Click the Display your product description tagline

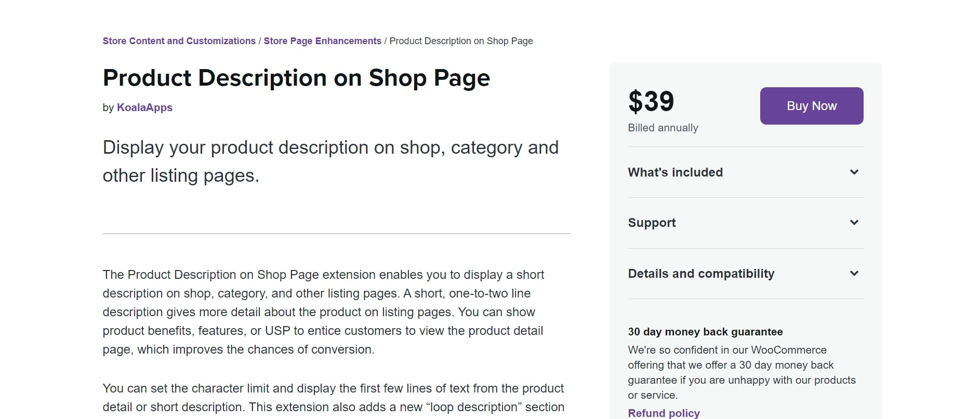[330, 161]
